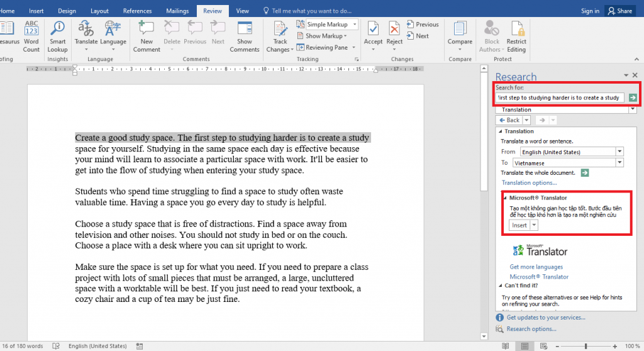Click the Word Count icon
Screen dimensions: 644x351
[x=31, y=35]
